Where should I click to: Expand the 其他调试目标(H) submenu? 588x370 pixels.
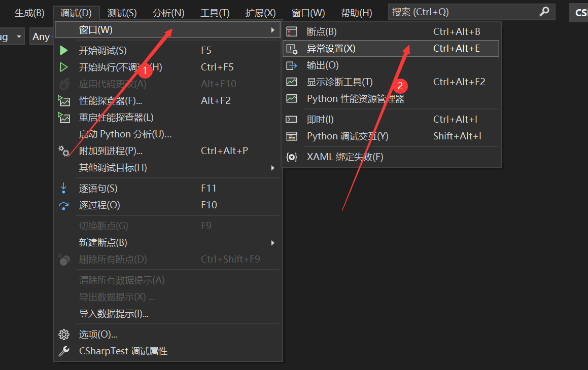coord(272,167)
